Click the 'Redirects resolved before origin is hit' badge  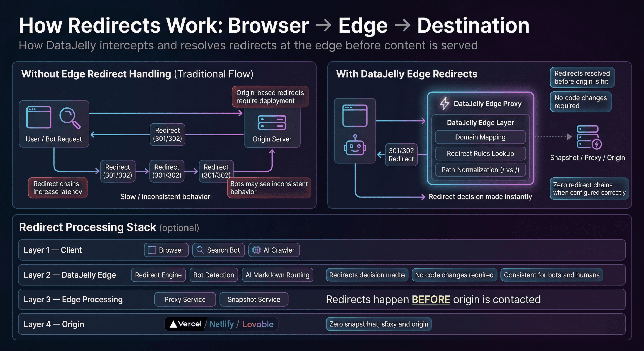click(582, 77)
